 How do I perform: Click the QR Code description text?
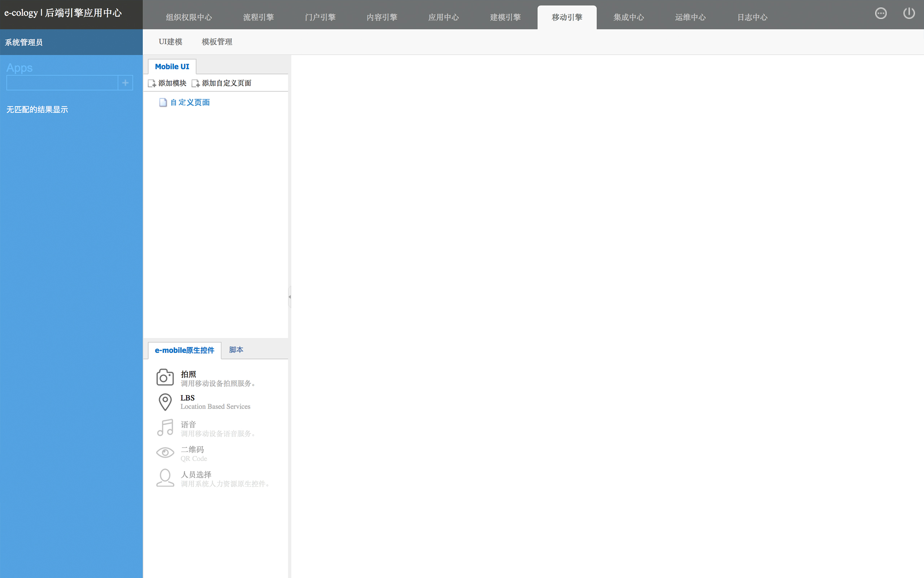pyautogui.click(x=193, y=459)
